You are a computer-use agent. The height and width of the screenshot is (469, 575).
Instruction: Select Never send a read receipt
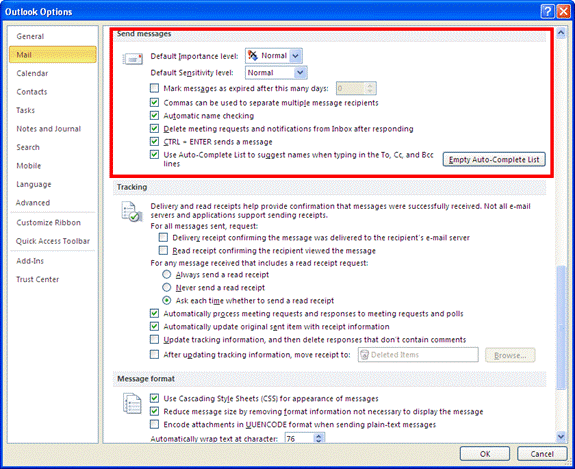[x=166, y=287]
